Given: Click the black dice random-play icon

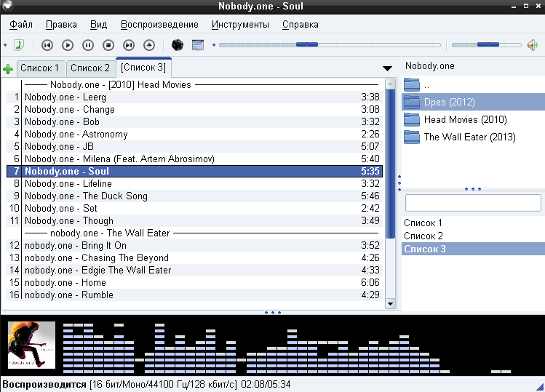Looking at the screenshot, I should [178, 45].
